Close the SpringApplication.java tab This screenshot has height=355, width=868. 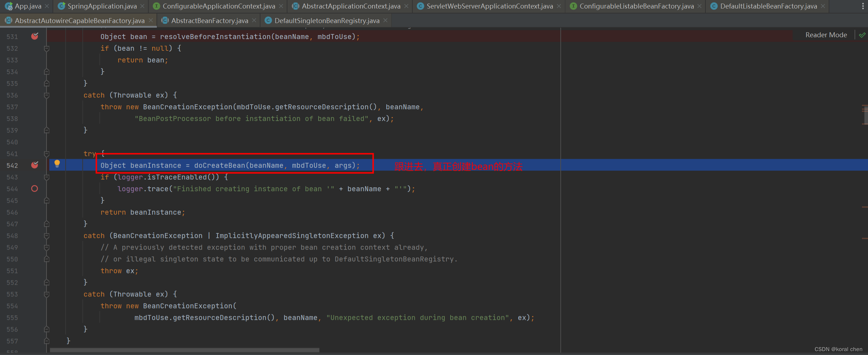(x=142, y=6)
